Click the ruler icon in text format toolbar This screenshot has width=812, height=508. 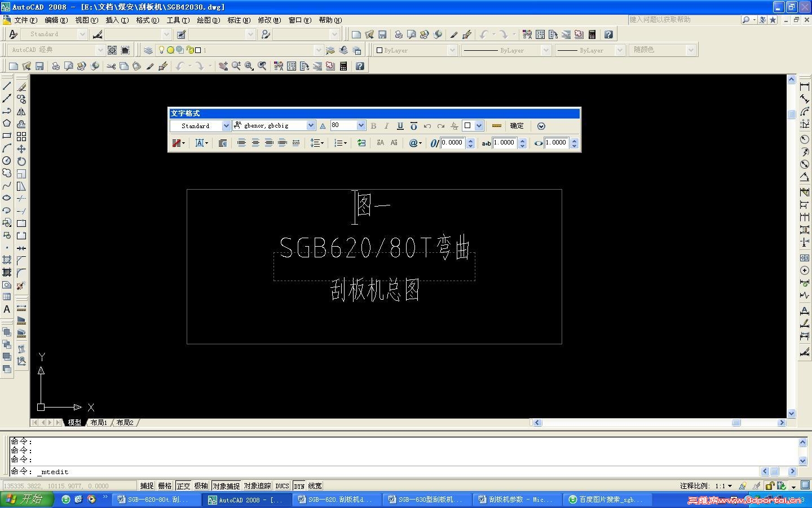click(x=497, y=126)
